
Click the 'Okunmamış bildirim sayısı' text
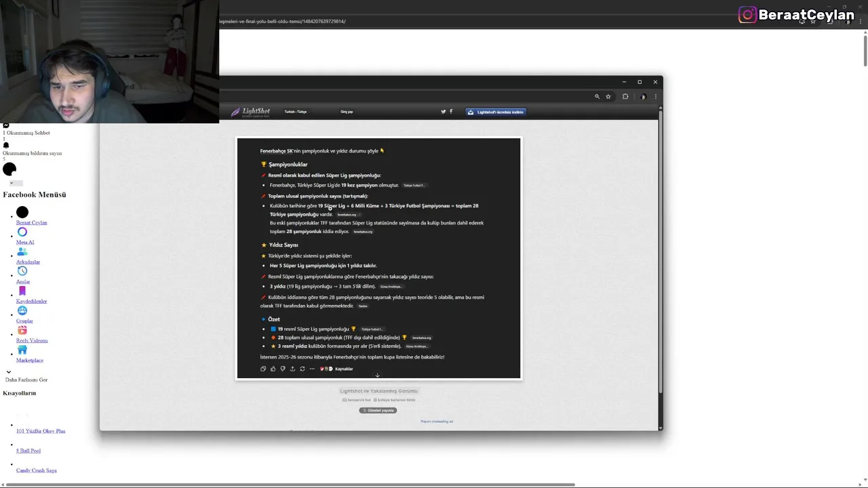[33, 153]
